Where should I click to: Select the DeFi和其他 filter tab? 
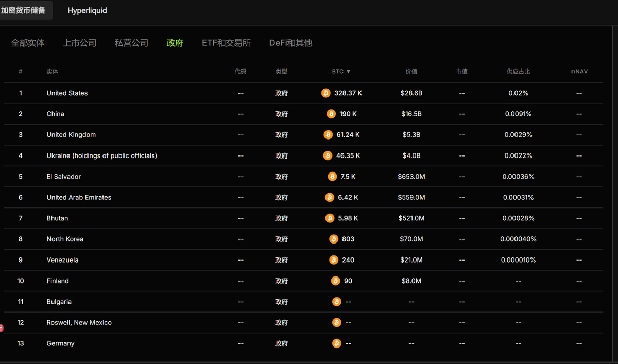pos(290,43)
